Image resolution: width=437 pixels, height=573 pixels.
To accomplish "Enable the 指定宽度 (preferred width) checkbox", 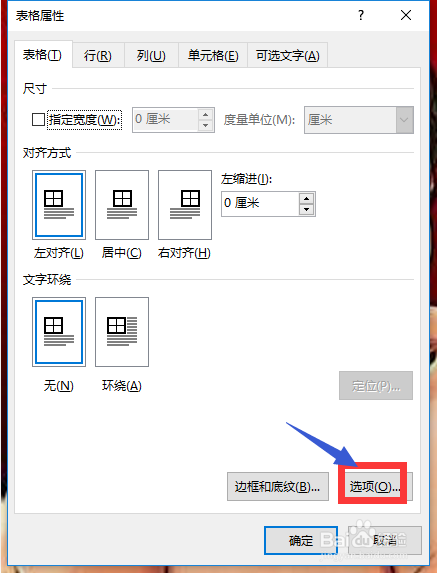I will (38, 119).
